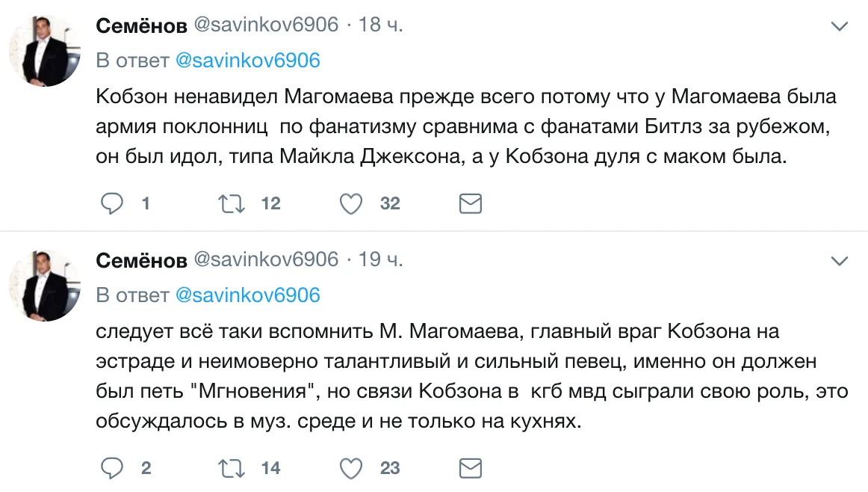Share the 19 ч. tweet by message
The image size is (868, 492).
[470, 468]
